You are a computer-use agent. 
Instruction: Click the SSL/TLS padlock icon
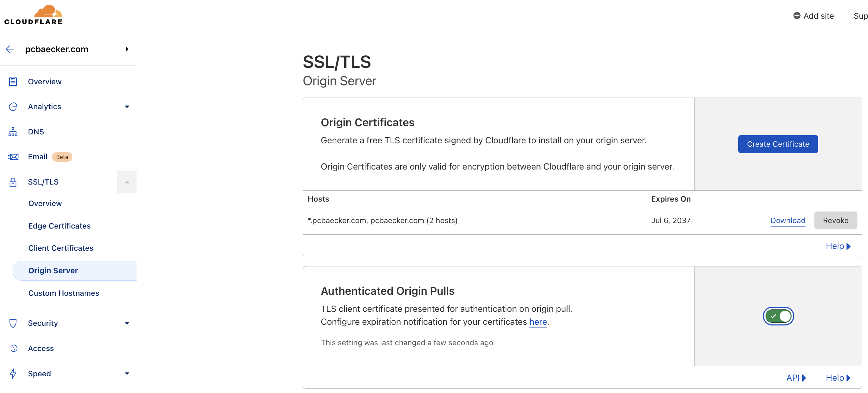[13, 182]
